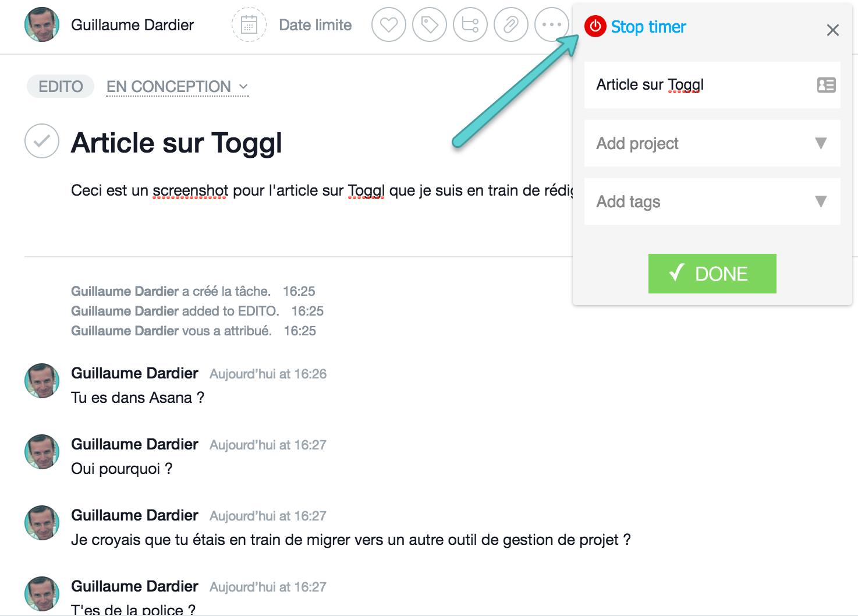Viewport: 858px width, 616px height.
Task: Click the red Toggl power icon
Action: pos(595,26)
